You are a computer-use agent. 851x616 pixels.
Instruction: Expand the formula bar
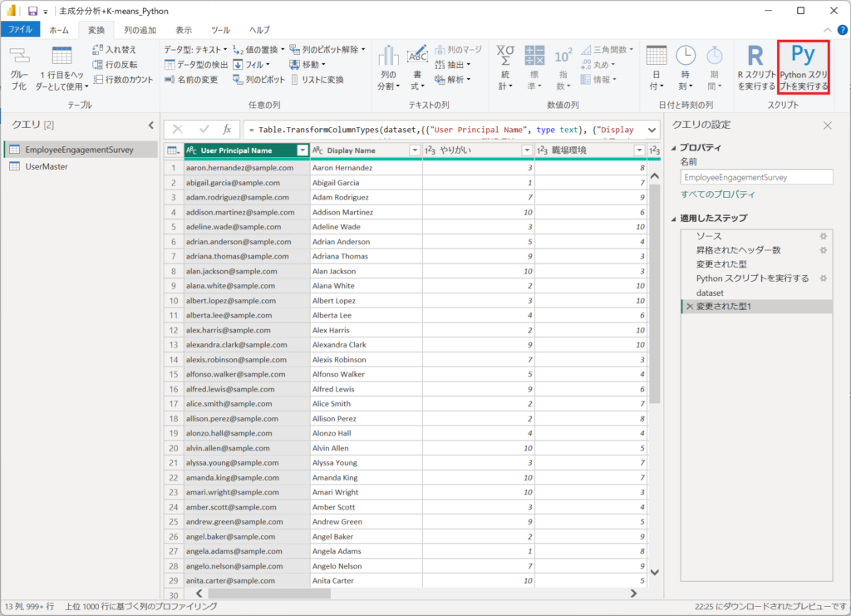click(652, 130)
